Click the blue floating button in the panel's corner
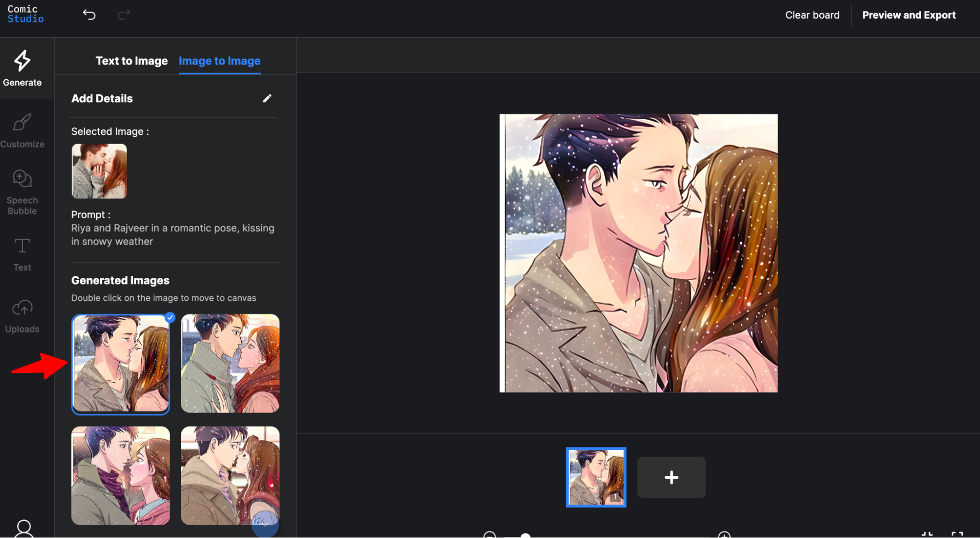Screen dimensions: 980x538 [x=265, y=525]
